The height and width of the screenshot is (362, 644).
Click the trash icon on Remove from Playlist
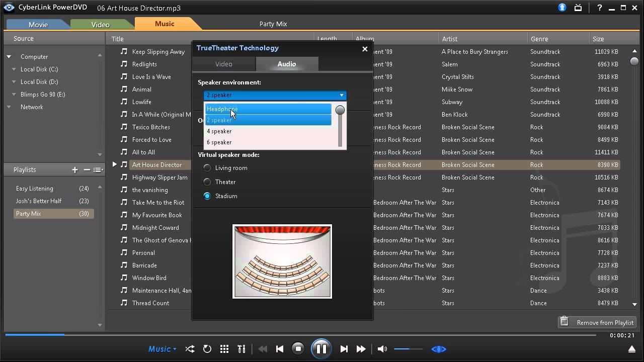(x=565, y=322)
